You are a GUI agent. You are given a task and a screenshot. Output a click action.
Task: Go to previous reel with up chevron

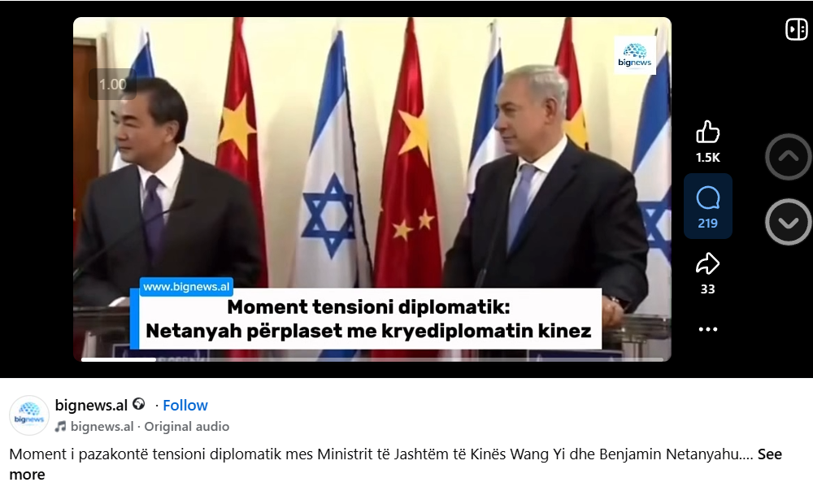[x=788, y=157]
